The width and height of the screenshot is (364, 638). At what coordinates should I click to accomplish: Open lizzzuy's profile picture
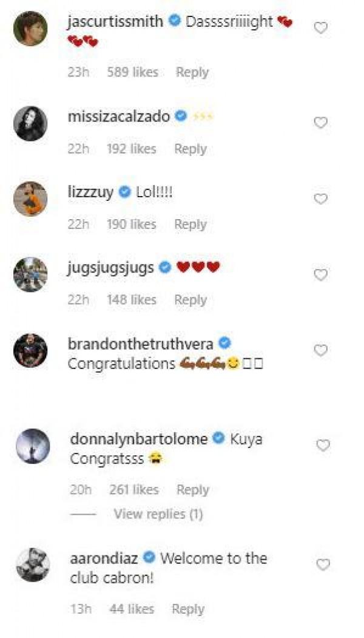point(30,199)
